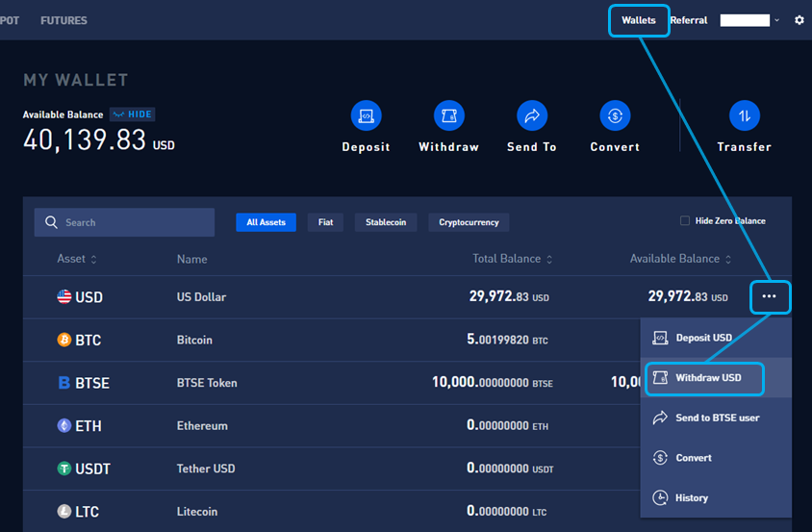Screen dimensions: 812x532
Task: Click the US Dollar name cell
Action: (201, 297)
